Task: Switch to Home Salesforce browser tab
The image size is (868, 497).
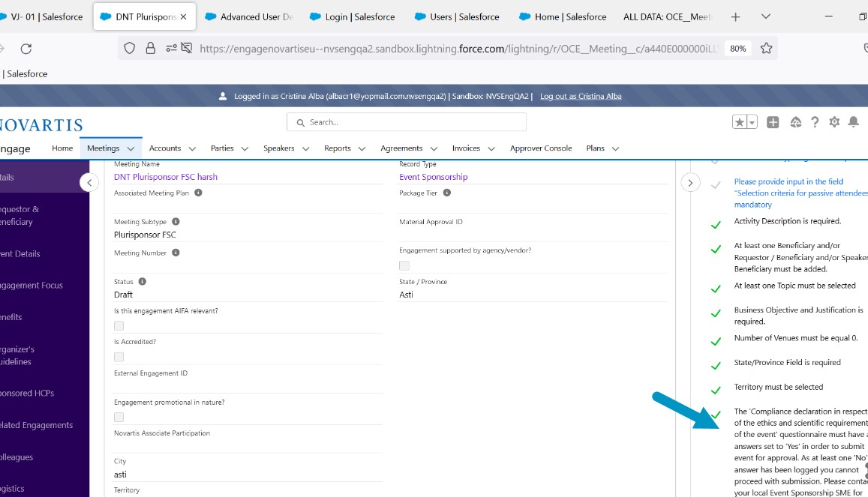Action: pyautogui.click(x=563, y=16)
